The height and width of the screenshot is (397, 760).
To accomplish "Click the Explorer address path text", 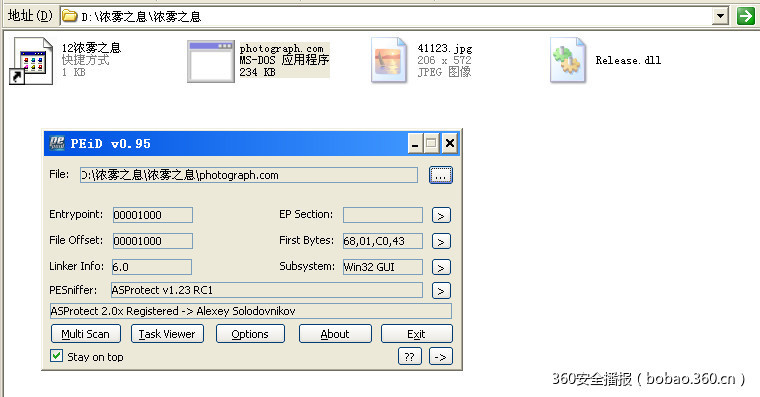I will tap(141, 17).
